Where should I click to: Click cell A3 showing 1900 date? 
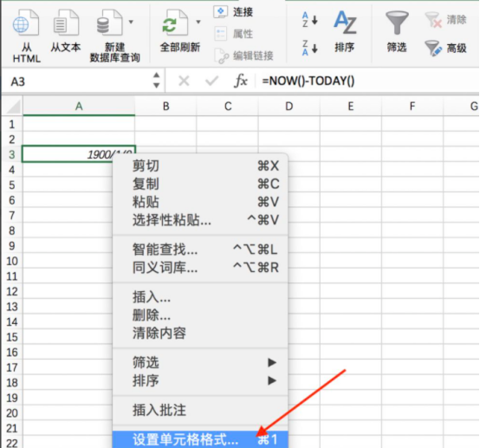79,154
